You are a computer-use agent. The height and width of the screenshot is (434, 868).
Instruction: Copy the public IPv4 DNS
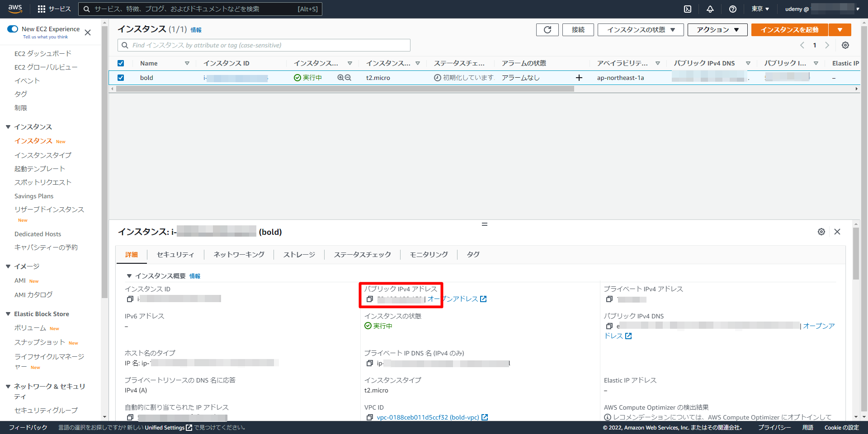point(609,326)
